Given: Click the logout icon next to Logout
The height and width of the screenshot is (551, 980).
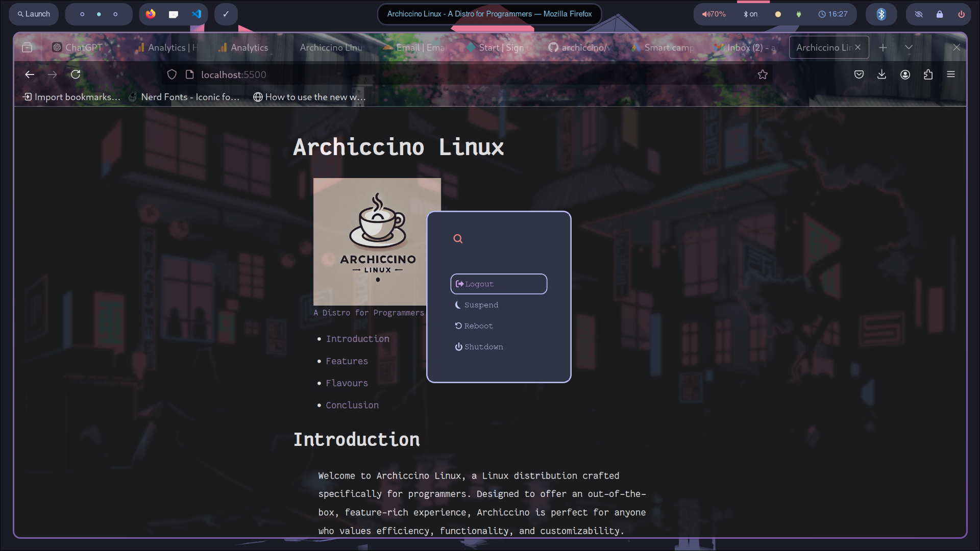Looking at the screenshot, I should (460, 283).
